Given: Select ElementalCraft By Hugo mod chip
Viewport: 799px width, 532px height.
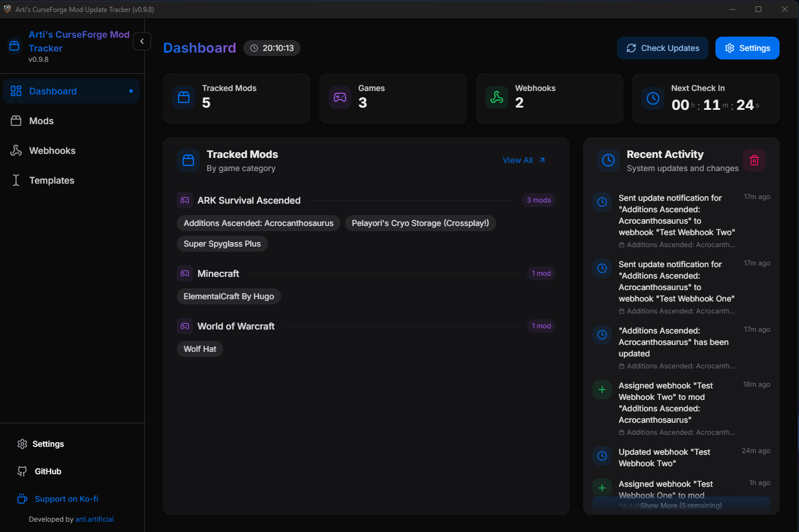Looking at the screenshot, I should click(x=229, y=296).
